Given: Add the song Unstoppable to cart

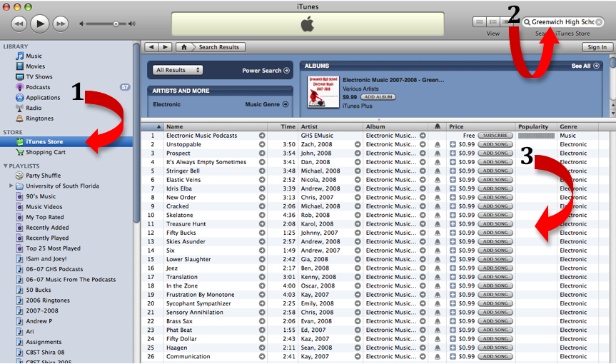Looking at the screenshot, I should (x=495, y=144).
